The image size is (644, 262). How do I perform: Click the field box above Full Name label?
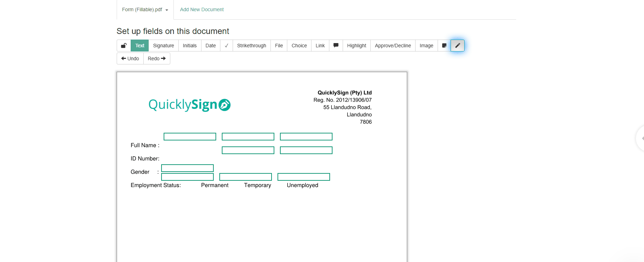click(190, 137)
